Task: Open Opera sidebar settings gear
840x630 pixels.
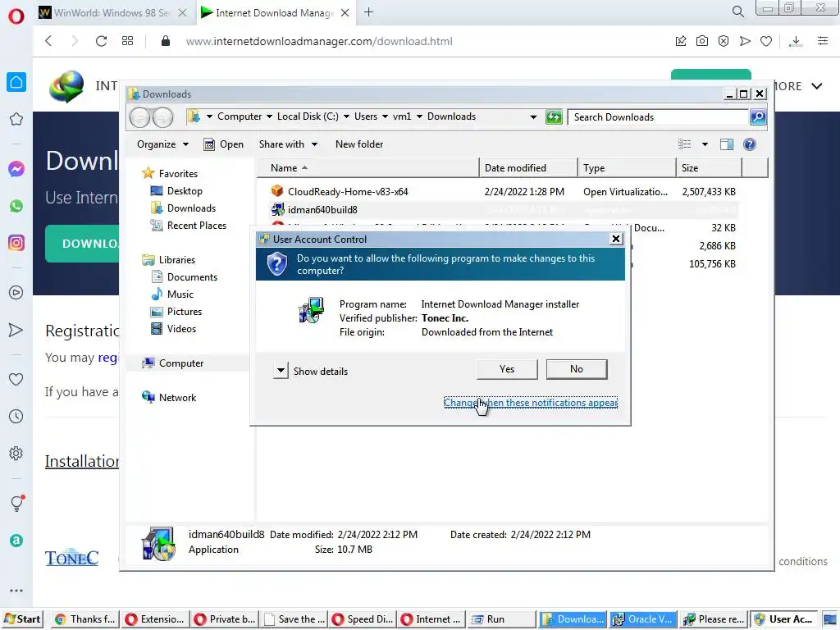Action: (16, 453)
